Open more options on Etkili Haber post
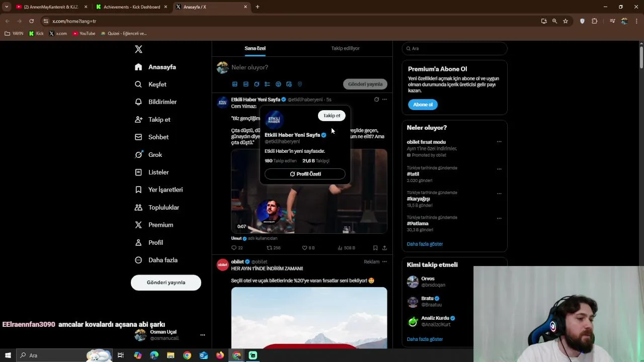 (x=384, y=100)
